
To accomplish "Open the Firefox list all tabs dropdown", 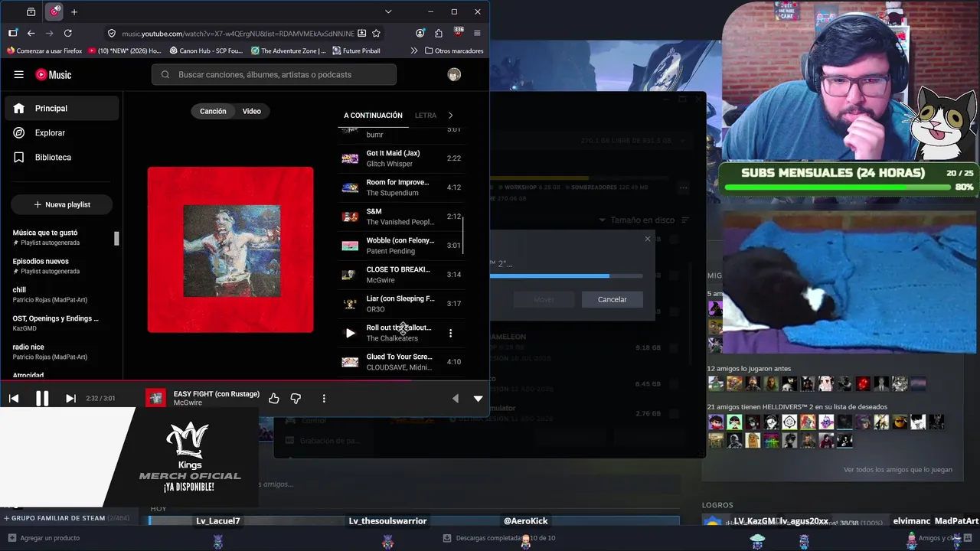I will (388, 12).
